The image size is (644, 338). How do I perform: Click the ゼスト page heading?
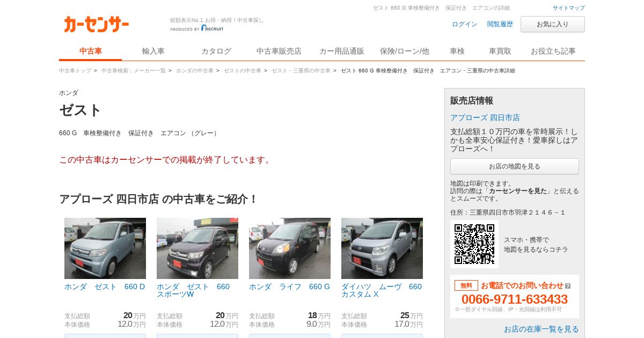pyautogui.click(x=80, y=110)
